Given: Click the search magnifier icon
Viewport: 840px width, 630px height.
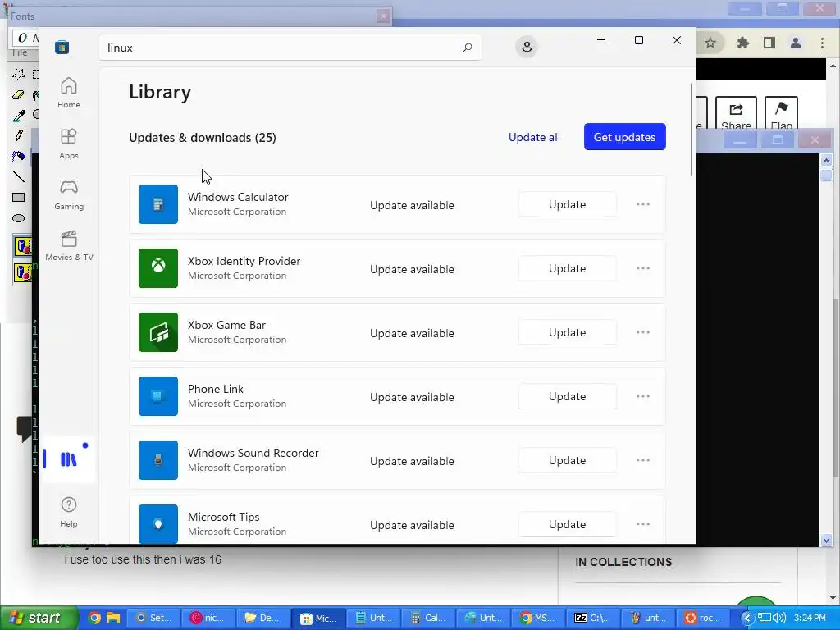Looking at the screenshot, I should click(x=467, y=47).
